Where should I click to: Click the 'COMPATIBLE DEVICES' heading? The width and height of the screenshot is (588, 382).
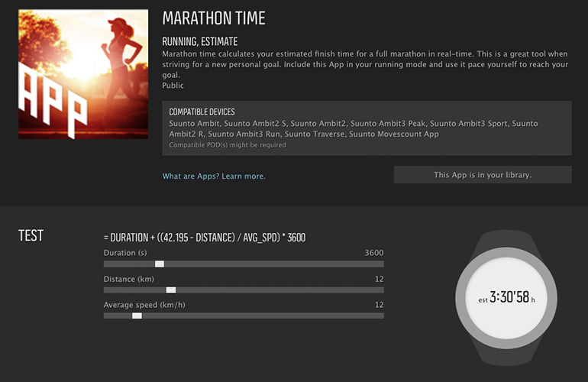[202, 112]
